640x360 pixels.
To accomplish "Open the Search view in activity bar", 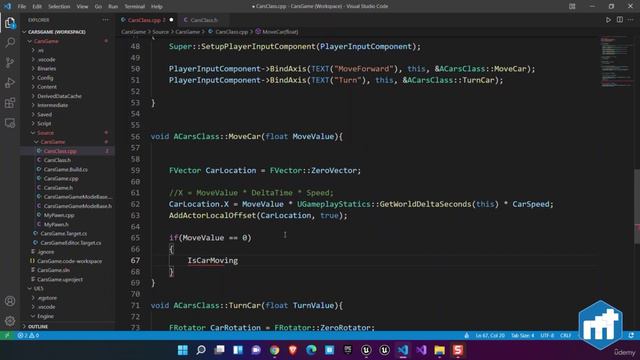I will click(x=10, y=42).
